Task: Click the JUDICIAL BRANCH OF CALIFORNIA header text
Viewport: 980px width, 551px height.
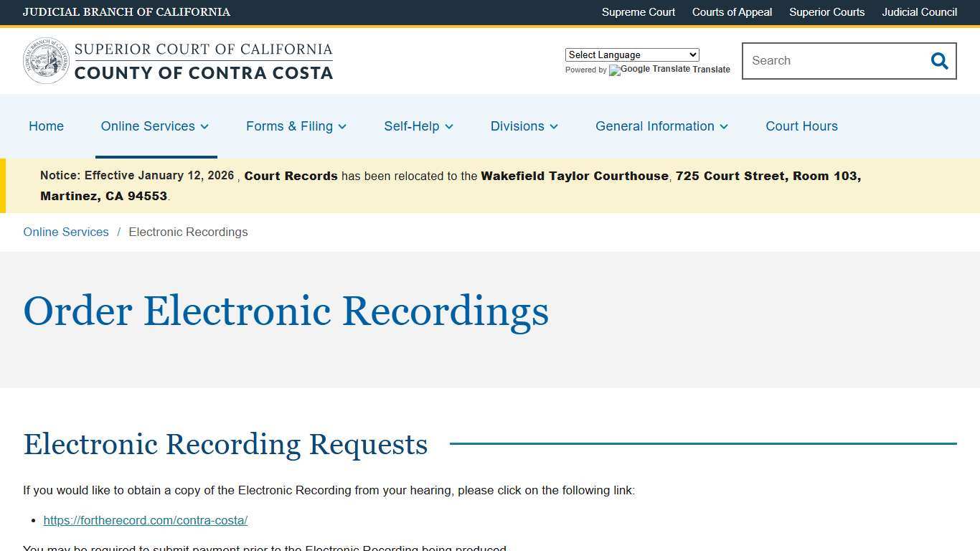Action: pyautogui.click(x=126, y=12)
